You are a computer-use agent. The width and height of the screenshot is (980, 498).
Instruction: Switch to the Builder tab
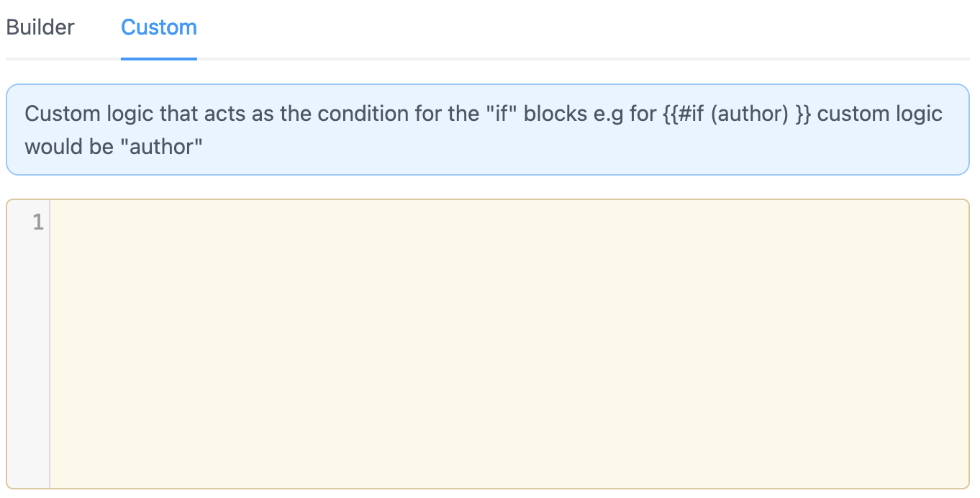click(40, 27)
